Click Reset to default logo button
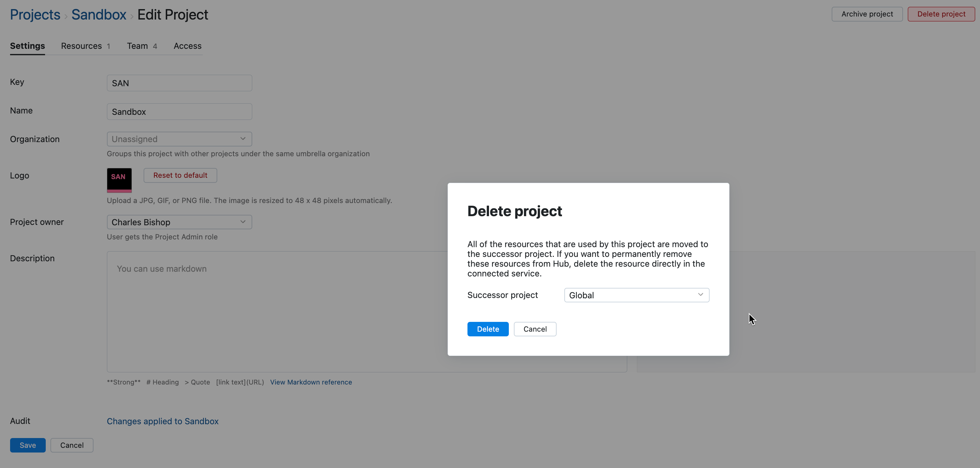The image size is (980, 468). pos(180,175)
